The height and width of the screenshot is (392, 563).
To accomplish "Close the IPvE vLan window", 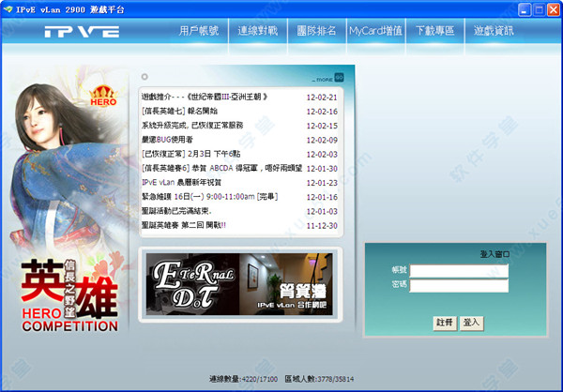I will (x=554, y=9).
